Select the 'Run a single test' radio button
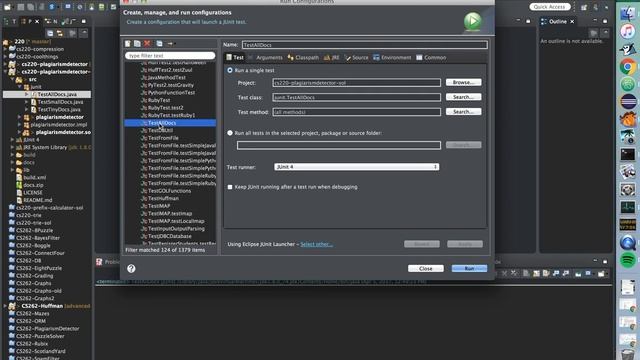 point(230,70)
